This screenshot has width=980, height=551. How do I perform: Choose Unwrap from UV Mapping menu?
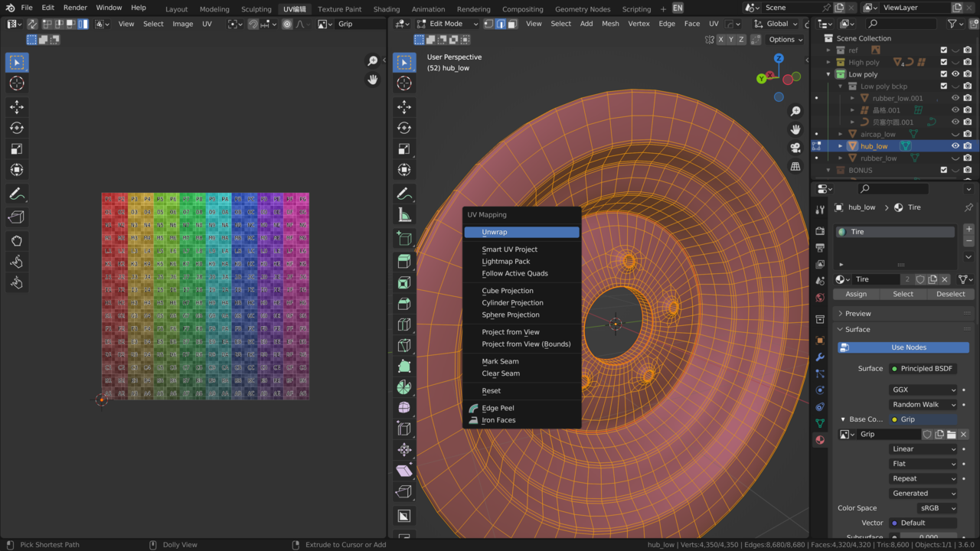[521, 232]
